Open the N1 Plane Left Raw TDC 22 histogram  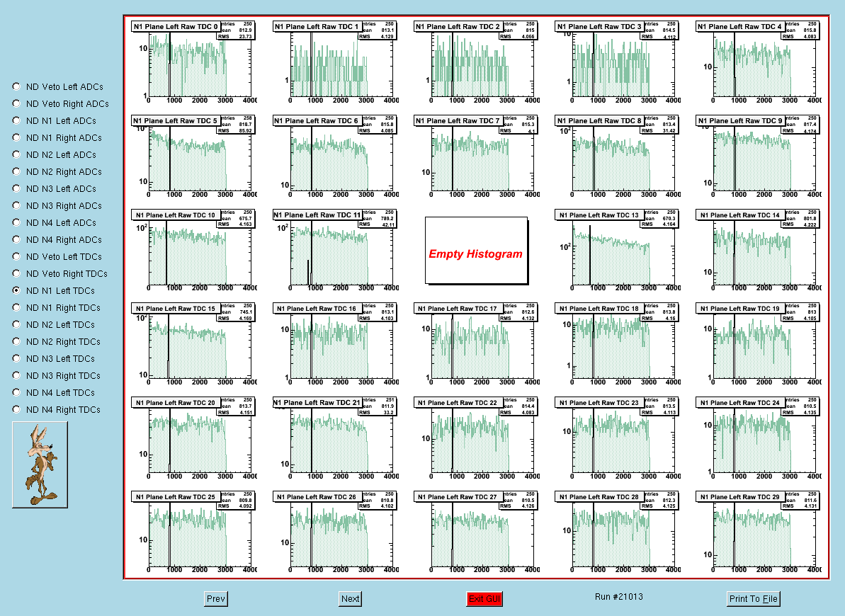[x=477, y=439]
